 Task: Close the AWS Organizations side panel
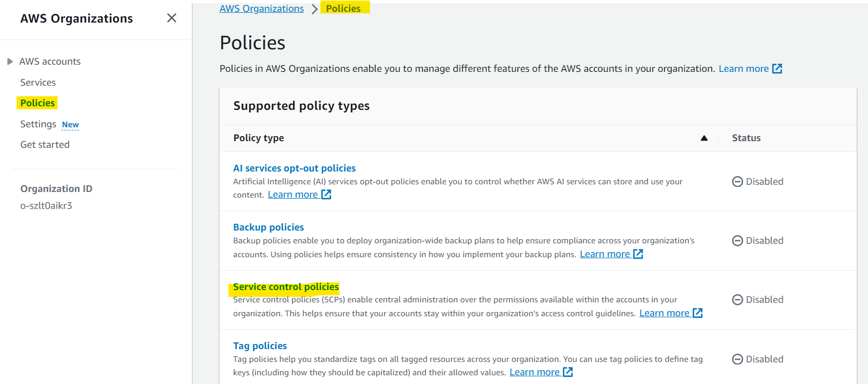(x=172, y=18)
